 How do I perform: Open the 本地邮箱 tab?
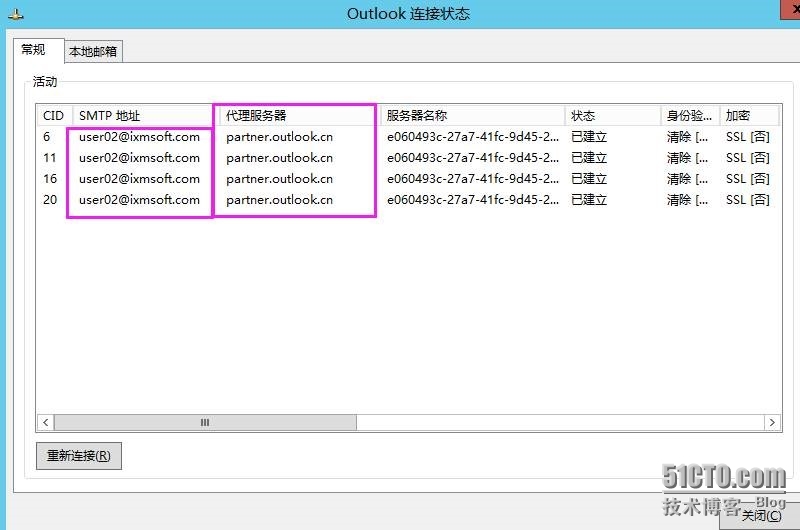click(93, 52)
